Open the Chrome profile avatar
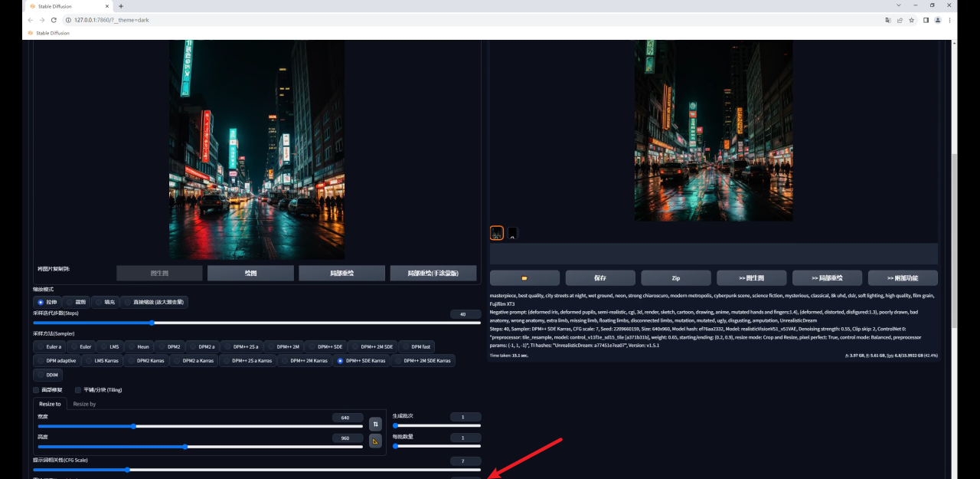 939,20
